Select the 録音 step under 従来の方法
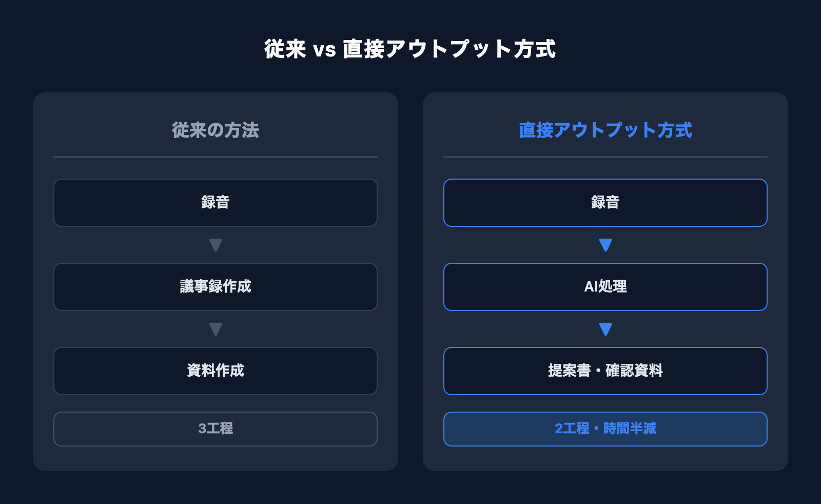The image size is (821, 504). [x=216, y=203]
